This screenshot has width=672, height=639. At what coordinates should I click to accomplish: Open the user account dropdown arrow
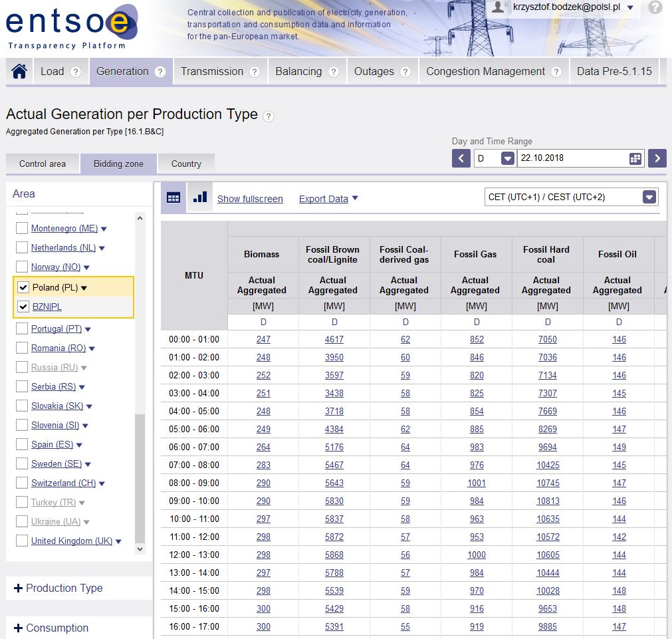(x=630, y=7)
